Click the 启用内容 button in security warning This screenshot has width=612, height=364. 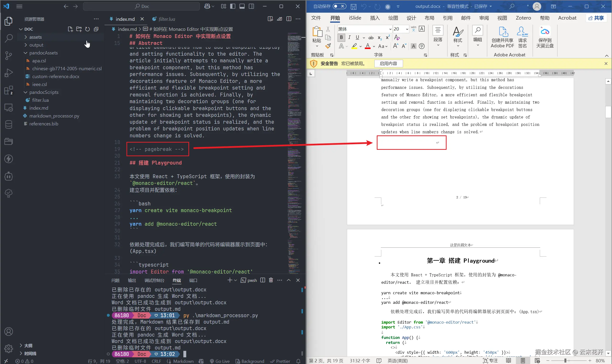[x=388, y=64]
